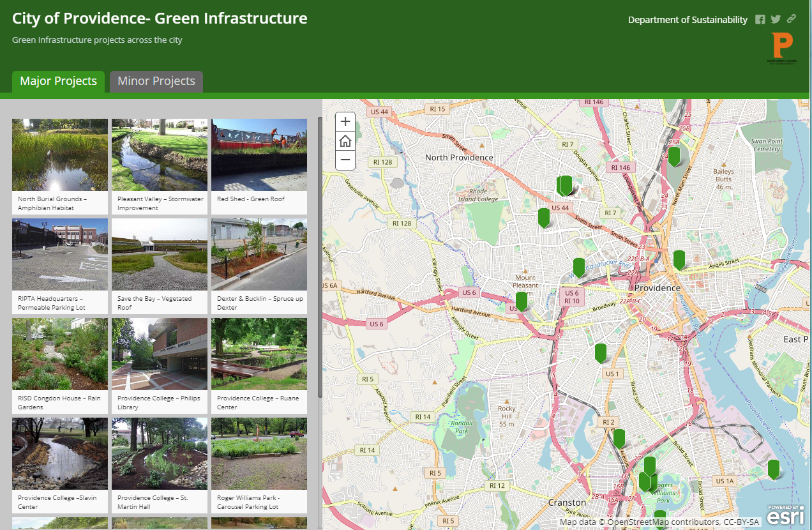The width and height of the screenshot is (812, 530).
Task: Click the Powered by esri logo
Action: point(784,513)
